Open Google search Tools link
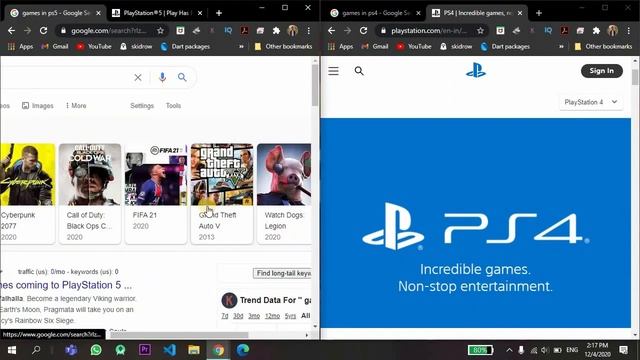This screenshot has height=360, width=640. (x=173, y=106)
